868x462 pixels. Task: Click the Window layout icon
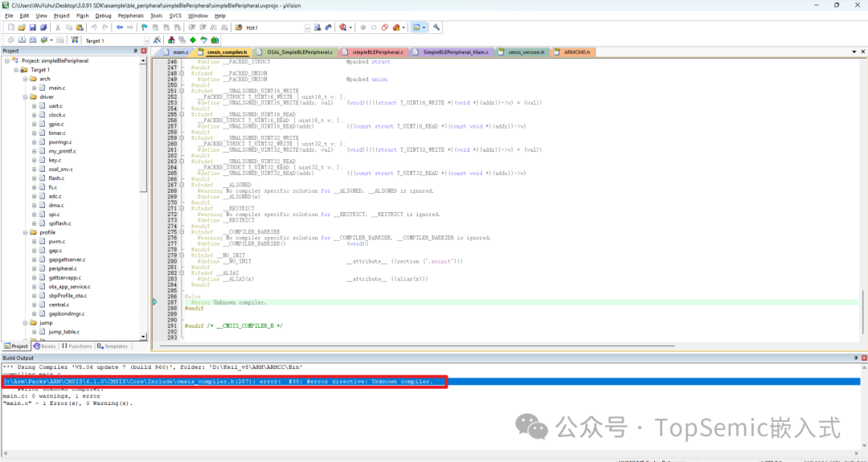(x=416, y=27)
